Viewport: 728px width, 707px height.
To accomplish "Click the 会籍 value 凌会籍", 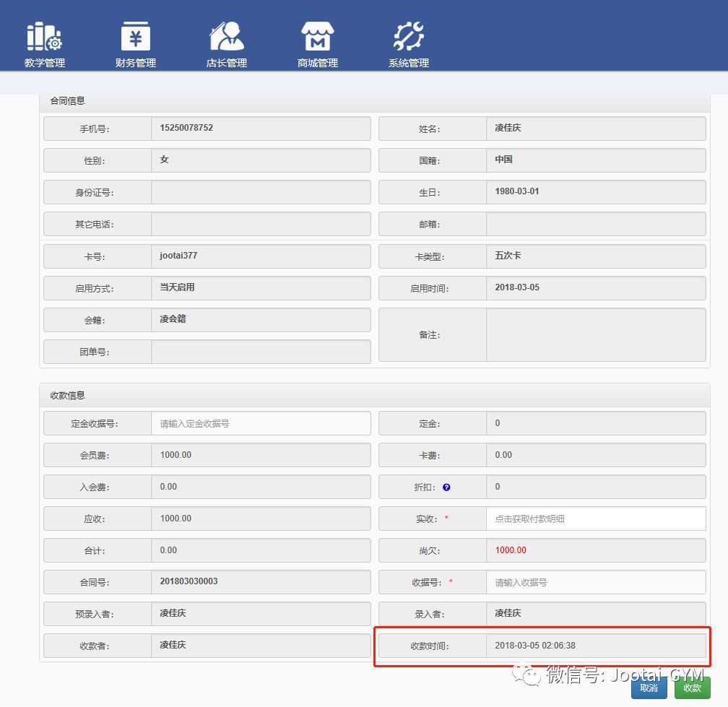I will 173,319.
